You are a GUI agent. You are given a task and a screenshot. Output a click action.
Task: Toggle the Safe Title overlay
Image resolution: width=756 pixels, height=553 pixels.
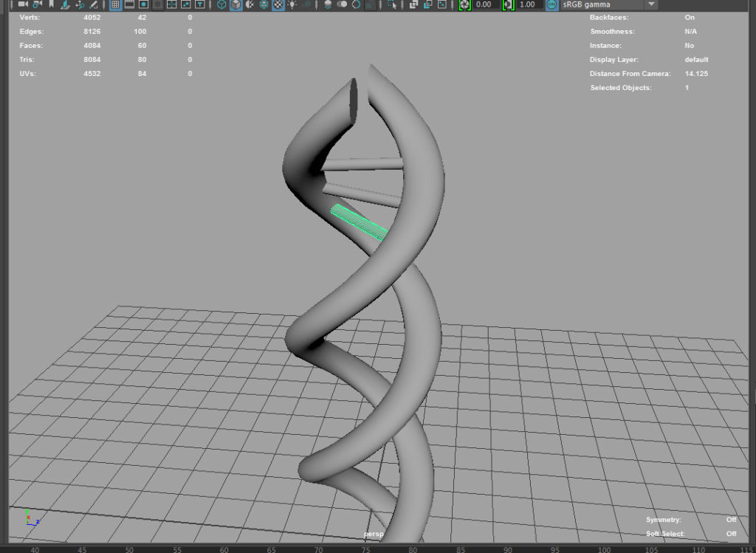pos(199,4)
